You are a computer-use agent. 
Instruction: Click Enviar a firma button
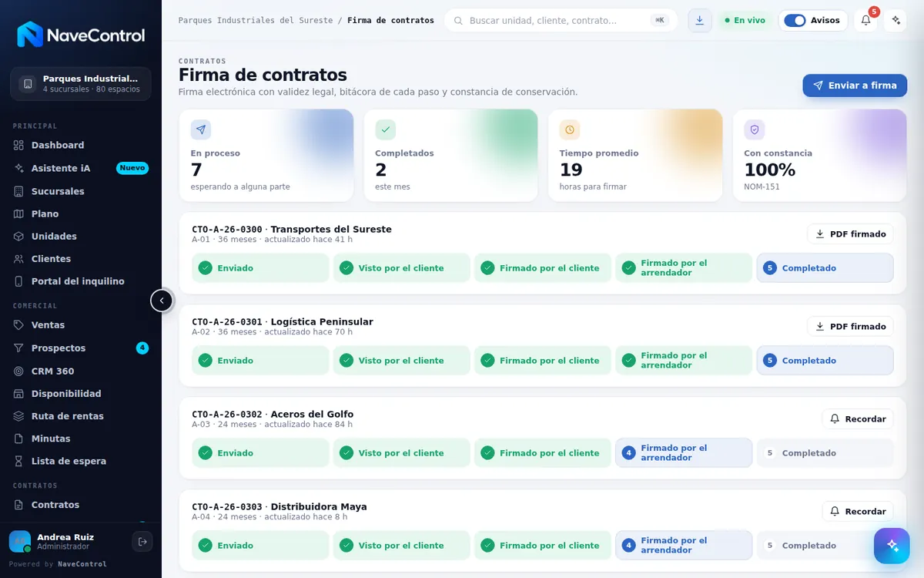click(x=855, y=86)
